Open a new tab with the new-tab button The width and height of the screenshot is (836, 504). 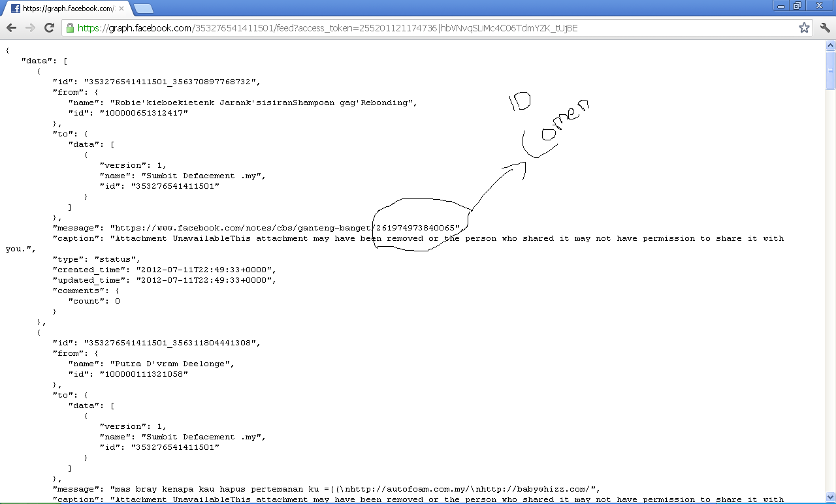click(x=143, y=8)
